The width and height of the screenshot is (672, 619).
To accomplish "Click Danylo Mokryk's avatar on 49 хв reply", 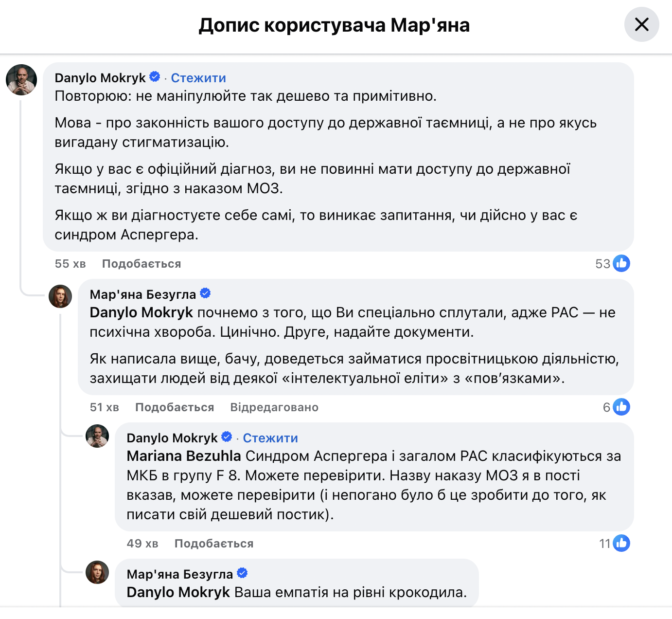I will pos(97,436).
